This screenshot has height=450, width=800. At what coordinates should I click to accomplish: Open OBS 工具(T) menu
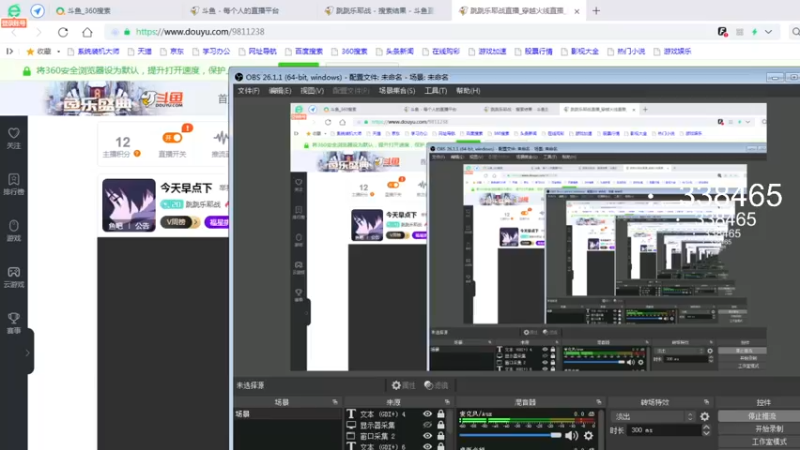(435, 91)
